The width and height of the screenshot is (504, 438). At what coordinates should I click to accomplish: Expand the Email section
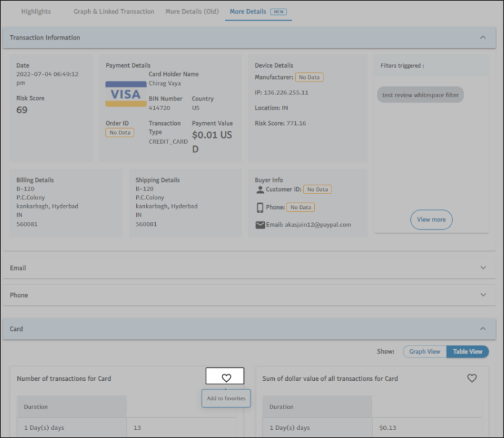tap(483, 268)
